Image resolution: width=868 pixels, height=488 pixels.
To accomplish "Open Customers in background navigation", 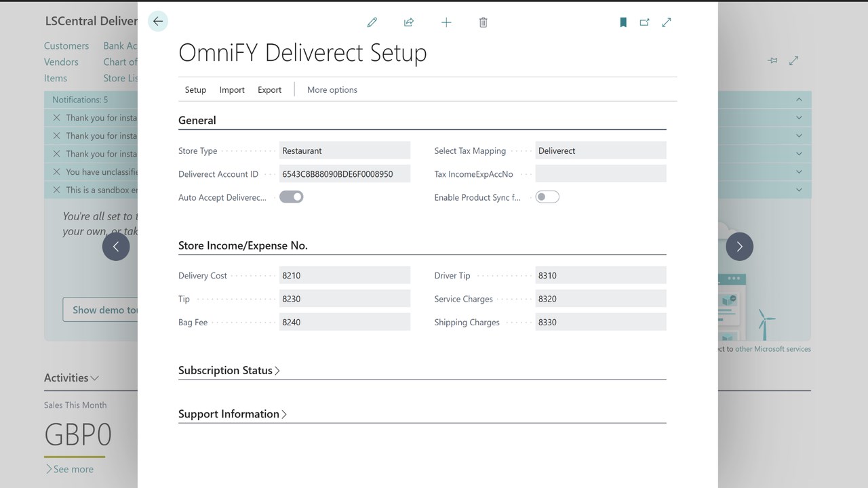I will (66, 45).
